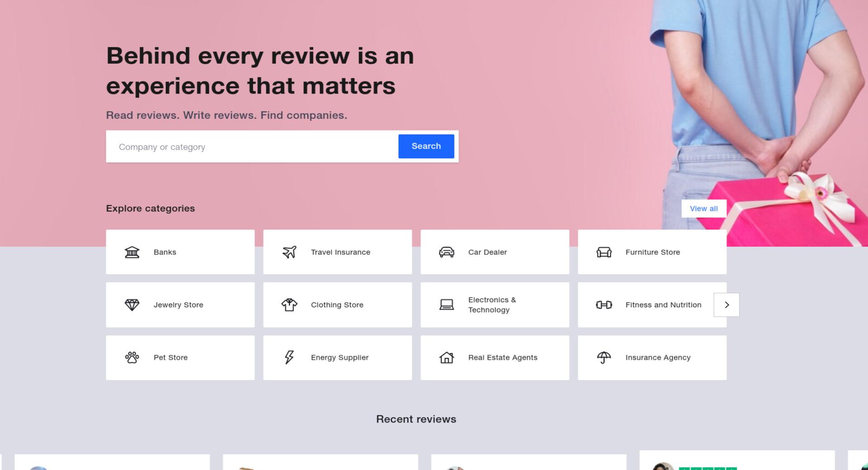Click the airplane icon for Travel Insurance

click(x=289, y=252)
